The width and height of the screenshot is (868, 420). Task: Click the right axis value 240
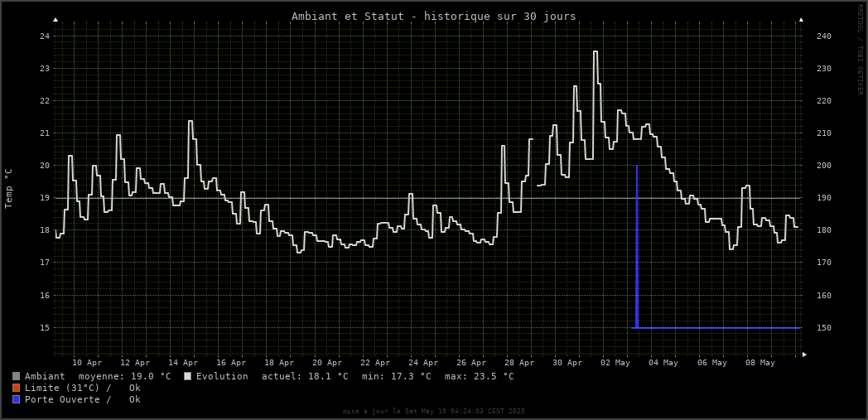tap(824, 36)
